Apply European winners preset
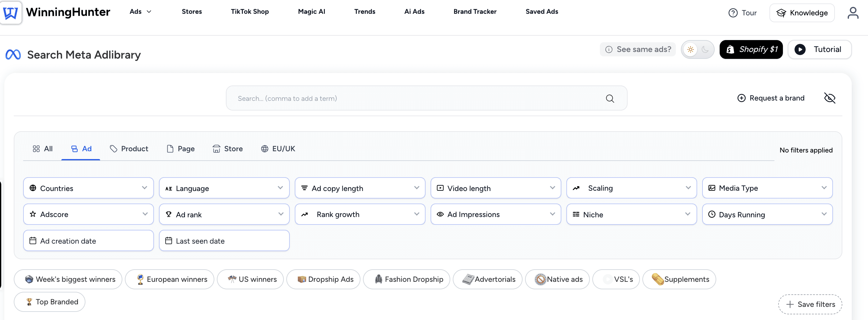Screen dimensions: 868x320 [170, 279]
